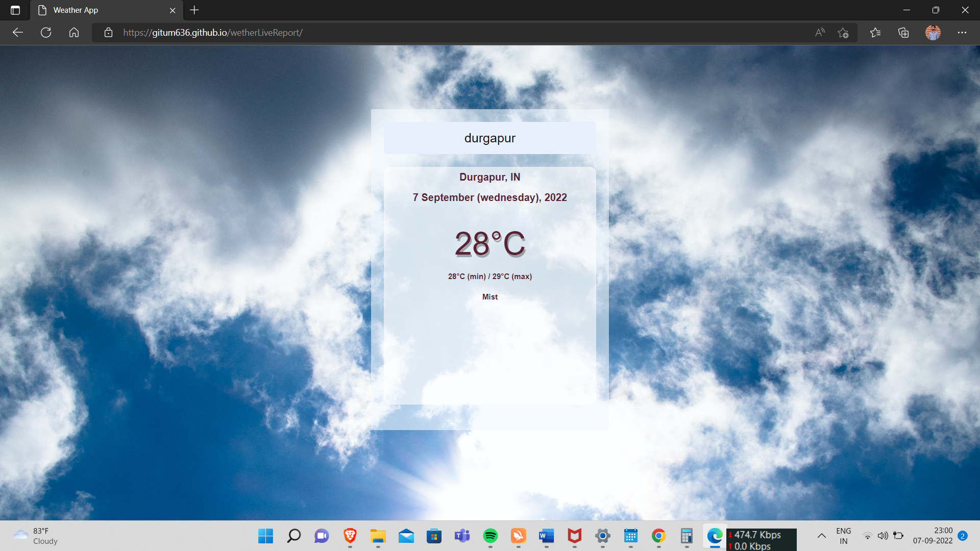Click the city search input field
Screen dimensions: 980x551
pos(489,138)
